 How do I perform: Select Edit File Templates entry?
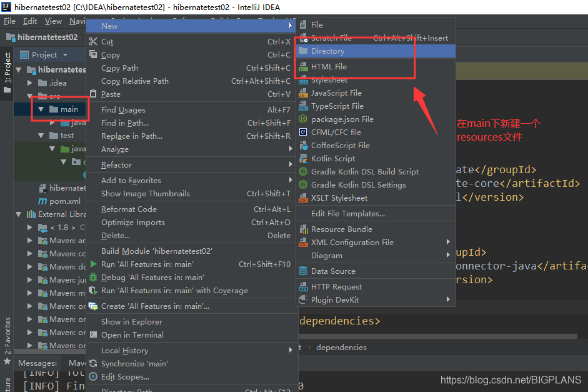[376, 213]
